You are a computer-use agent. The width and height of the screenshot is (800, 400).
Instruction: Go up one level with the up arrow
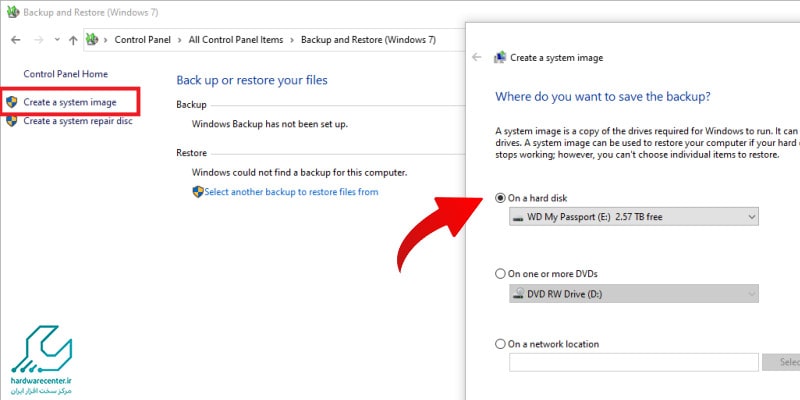73,40
